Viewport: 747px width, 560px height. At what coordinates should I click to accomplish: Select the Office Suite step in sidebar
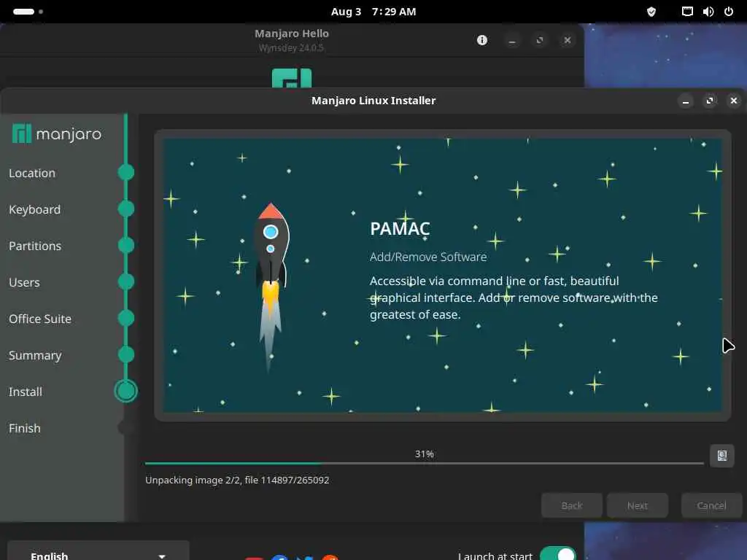(40, 319)
